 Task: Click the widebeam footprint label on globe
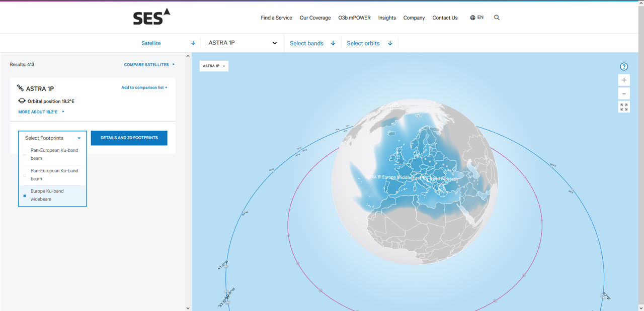coord(412,178)
